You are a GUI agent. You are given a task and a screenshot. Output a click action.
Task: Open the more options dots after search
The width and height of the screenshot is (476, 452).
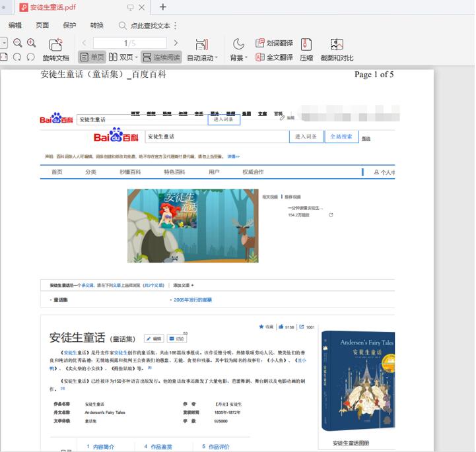pos(175,26)
